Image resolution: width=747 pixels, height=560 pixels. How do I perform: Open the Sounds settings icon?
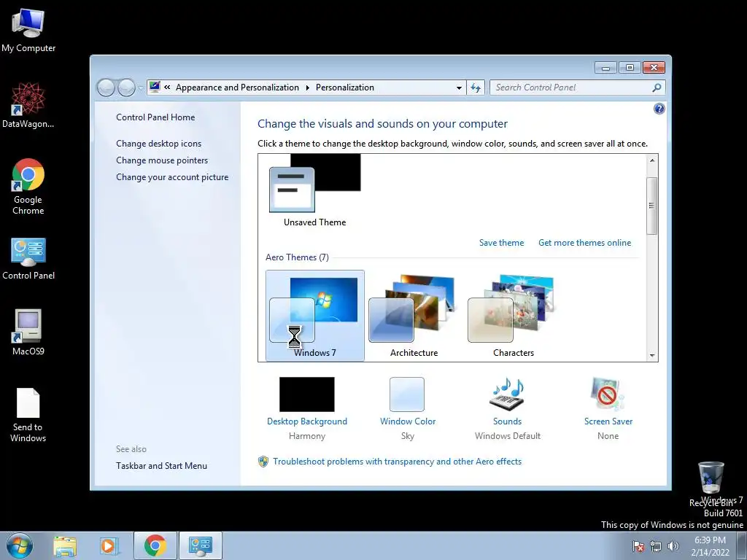(x=507, y=394)
